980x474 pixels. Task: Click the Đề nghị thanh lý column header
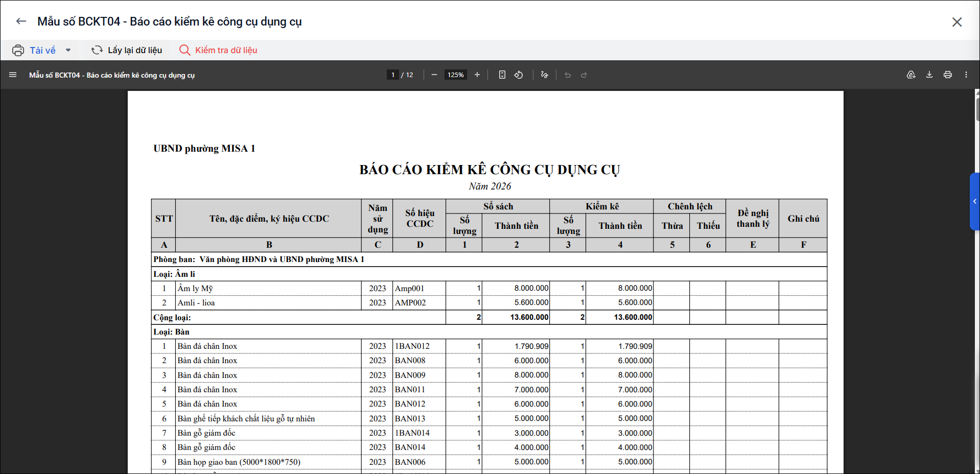(753, 219)
